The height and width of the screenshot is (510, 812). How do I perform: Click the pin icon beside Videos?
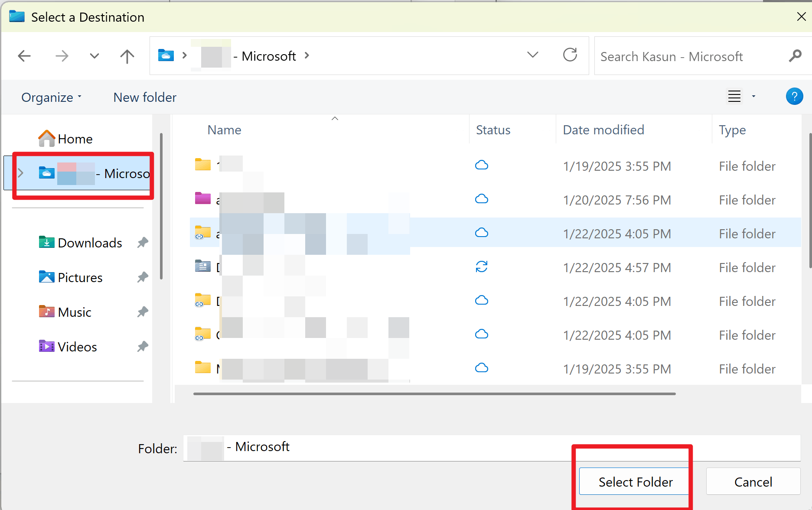coord(143,347)
